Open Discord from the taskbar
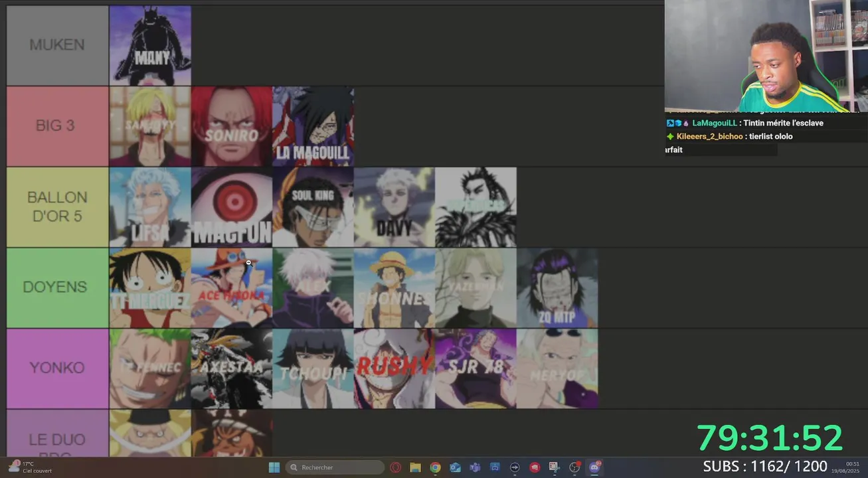Viewport: 868px width, 478px height. tap(594, 467)
